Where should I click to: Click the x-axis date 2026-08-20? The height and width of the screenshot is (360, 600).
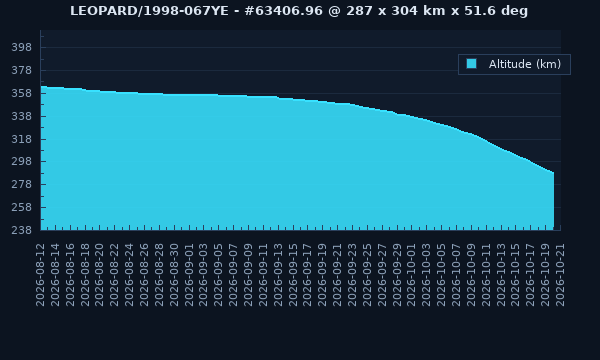point(99,275)
